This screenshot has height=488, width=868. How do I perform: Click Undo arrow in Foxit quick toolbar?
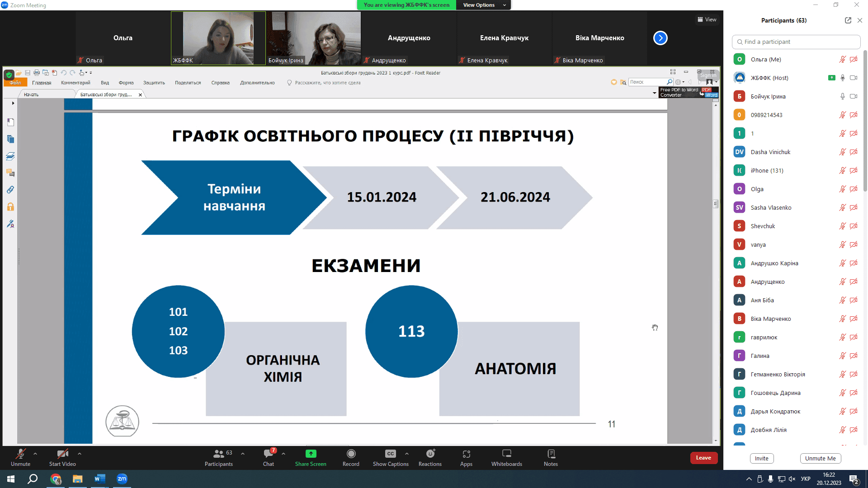[64, 73]
